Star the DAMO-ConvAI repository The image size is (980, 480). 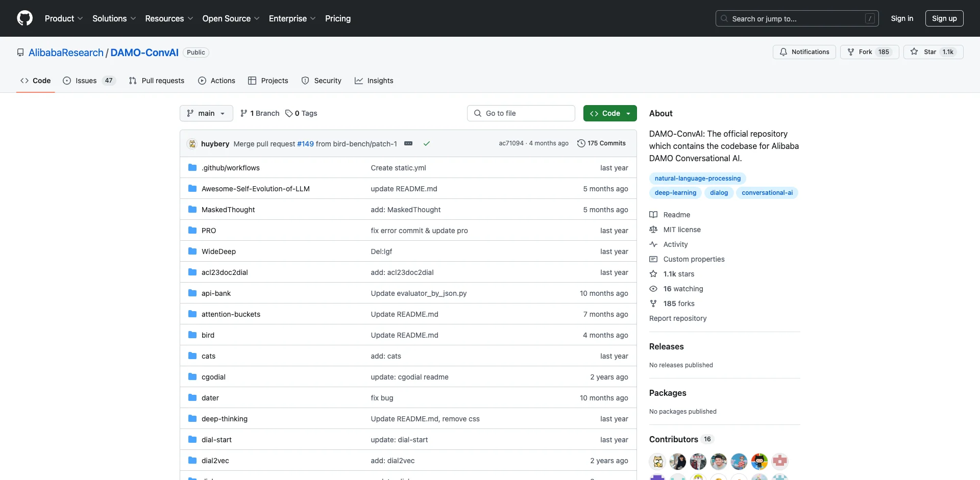click(934, 52)
